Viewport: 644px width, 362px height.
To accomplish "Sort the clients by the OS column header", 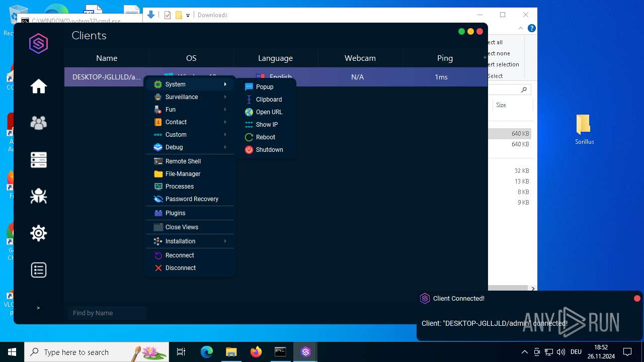I will click(x=191, y=58).
